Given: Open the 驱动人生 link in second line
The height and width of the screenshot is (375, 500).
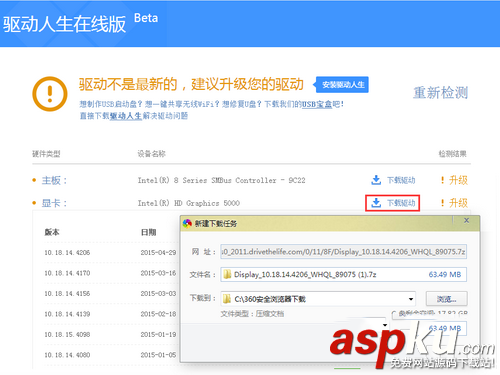Looking at the screenshot, I should tap(126, 116).
